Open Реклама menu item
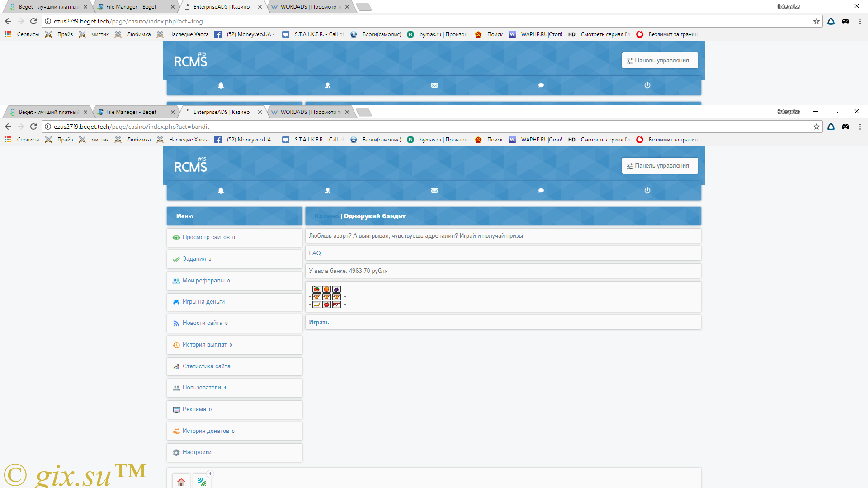The height and width of the screenshot is (488, 868). tap(235, 409)
